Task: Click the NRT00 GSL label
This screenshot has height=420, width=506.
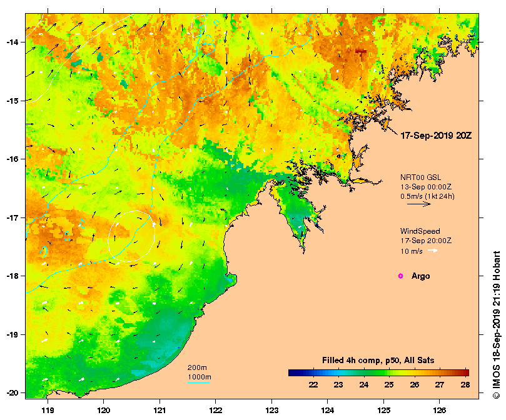Action: tap(420, 177)
